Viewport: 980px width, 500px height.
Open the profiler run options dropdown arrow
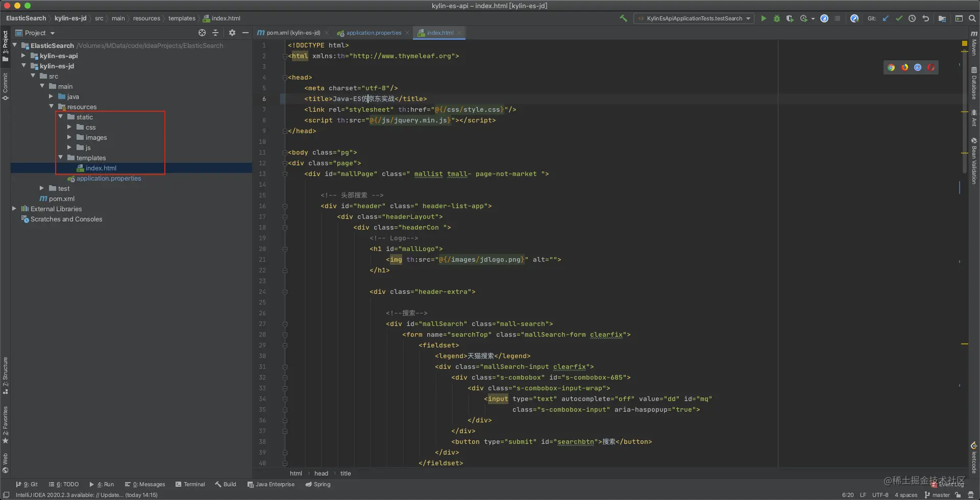pyautogui.click(x=813, y=19)
